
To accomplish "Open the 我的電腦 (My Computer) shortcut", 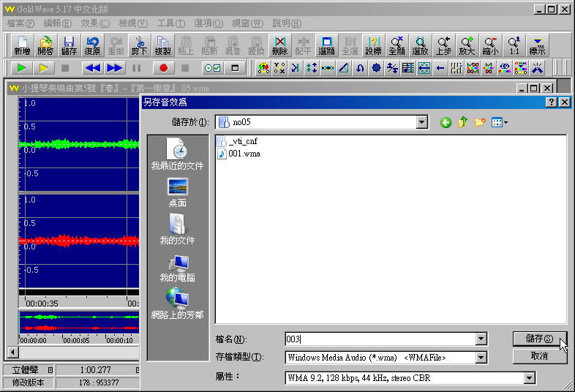I will pos(177,268).
